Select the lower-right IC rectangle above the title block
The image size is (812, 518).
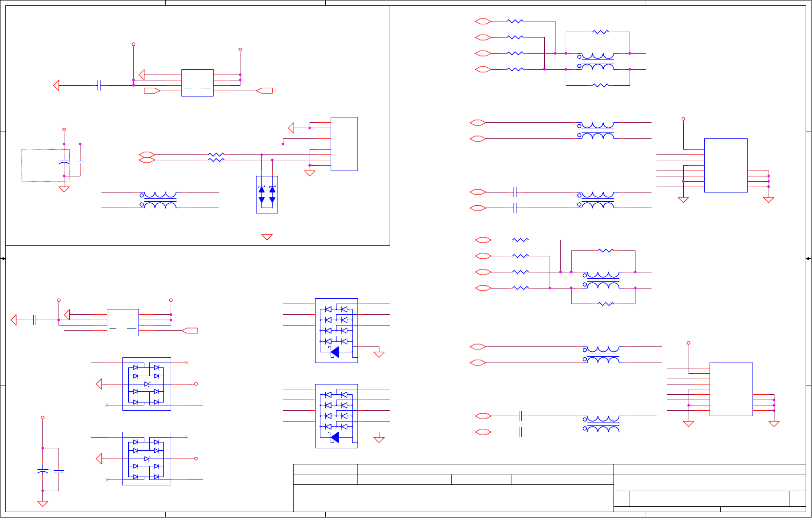coord(731,389)
